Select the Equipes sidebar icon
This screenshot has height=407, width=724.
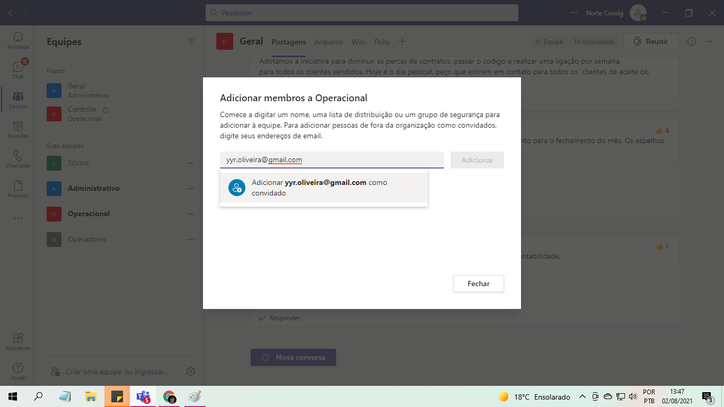18,99
